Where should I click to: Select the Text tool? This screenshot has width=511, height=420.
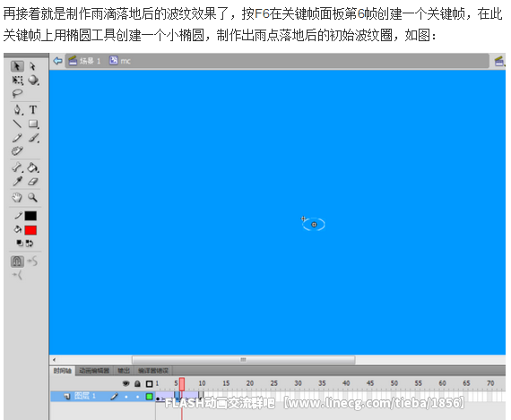(33, 110)
